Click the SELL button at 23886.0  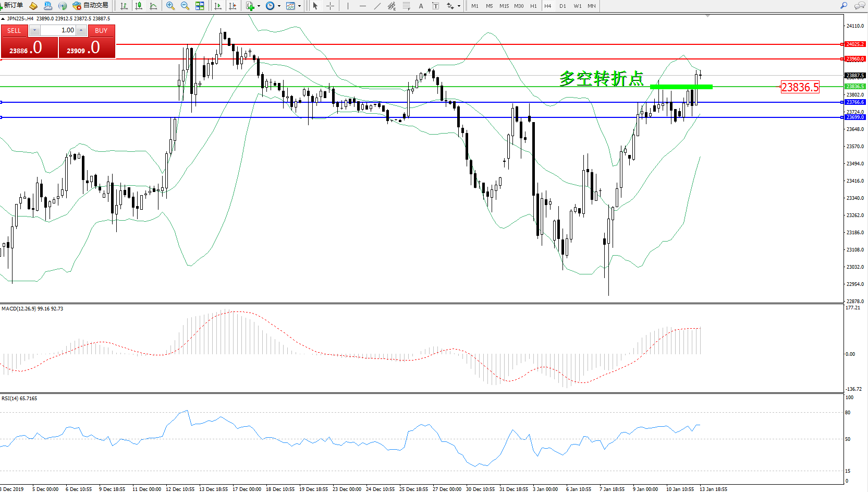29,47
